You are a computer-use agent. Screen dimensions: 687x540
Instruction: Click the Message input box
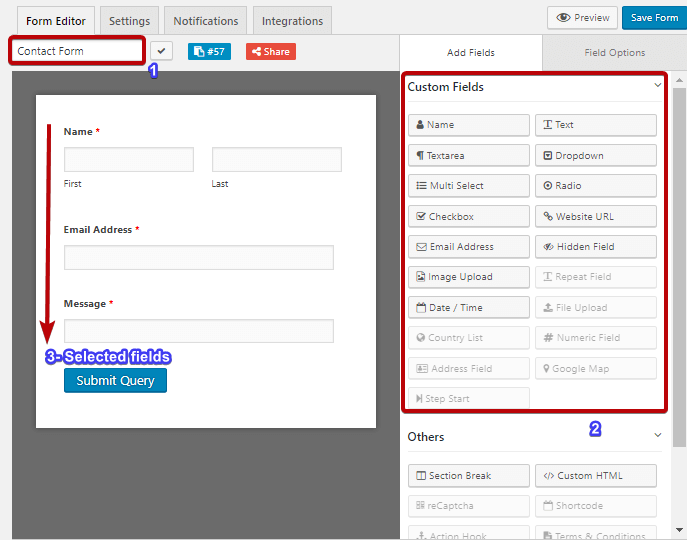[x=199, y=331]
